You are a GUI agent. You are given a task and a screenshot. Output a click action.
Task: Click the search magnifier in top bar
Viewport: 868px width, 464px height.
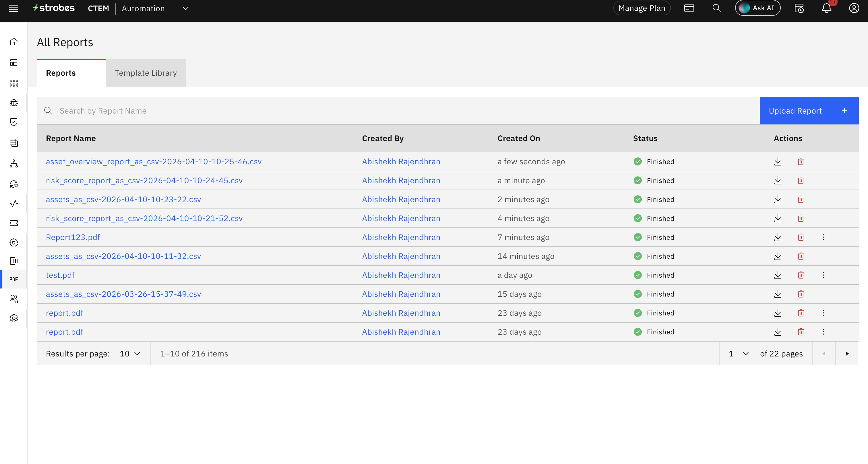click(x=716, y=8)
